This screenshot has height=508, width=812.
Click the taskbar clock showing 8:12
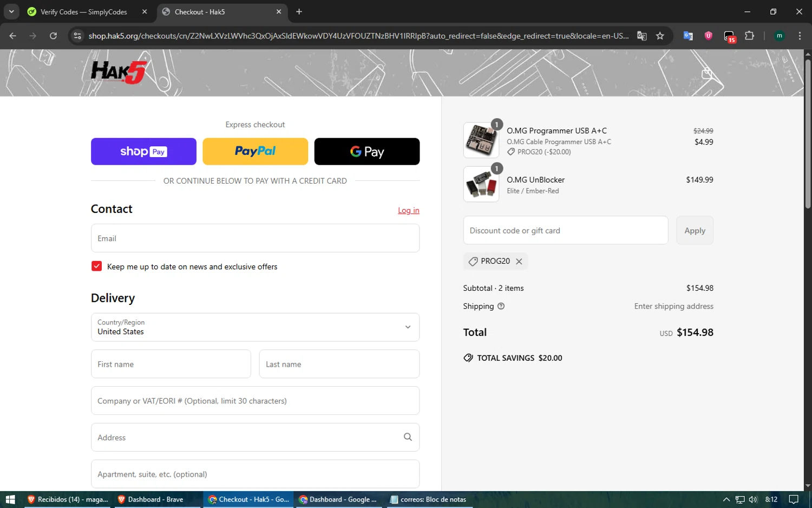pos(771,499)
